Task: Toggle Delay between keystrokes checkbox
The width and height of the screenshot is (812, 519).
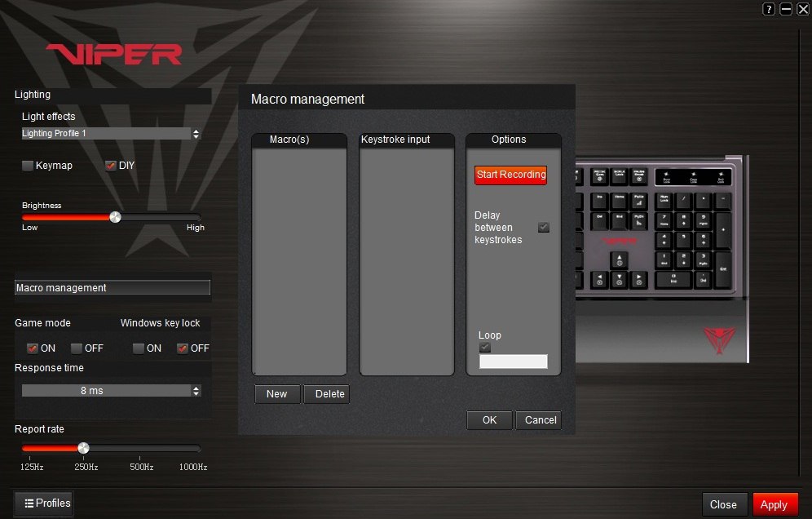Action: [544, 227]
